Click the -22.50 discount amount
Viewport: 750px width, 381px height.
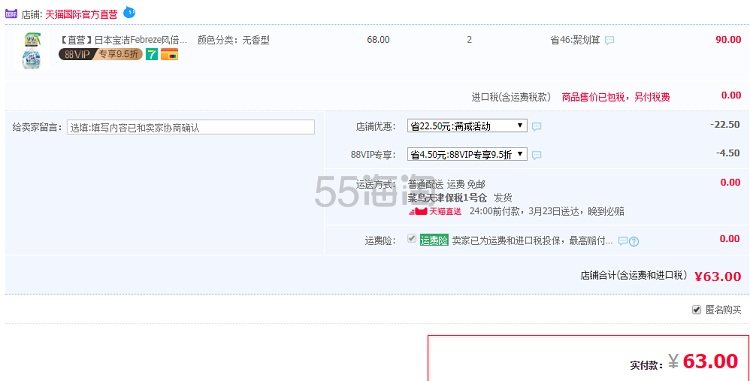[725, 124]
